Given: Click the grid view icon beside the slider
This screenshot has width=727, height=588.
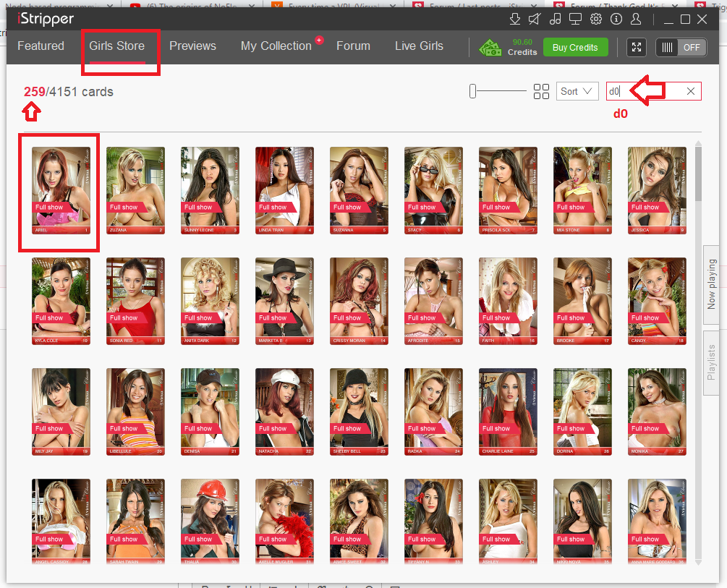Looking at the screenshot, I should (541, 91).
